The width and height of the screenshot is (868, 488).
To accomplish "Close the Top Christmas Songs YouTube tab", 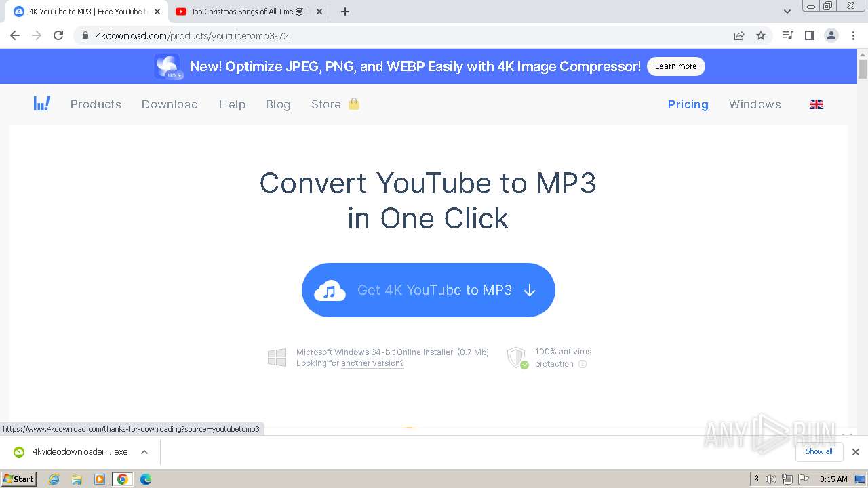I will click(319, 12).
